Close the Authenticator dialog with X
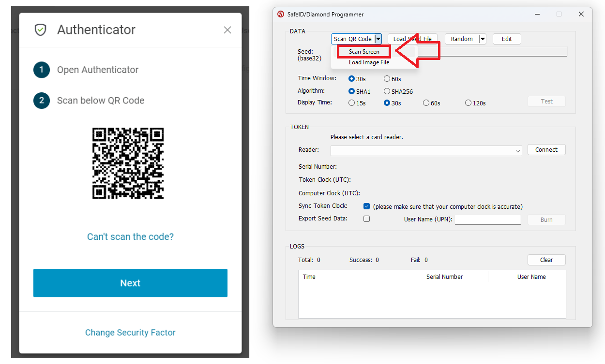The image size is (605, 364). 227,30
